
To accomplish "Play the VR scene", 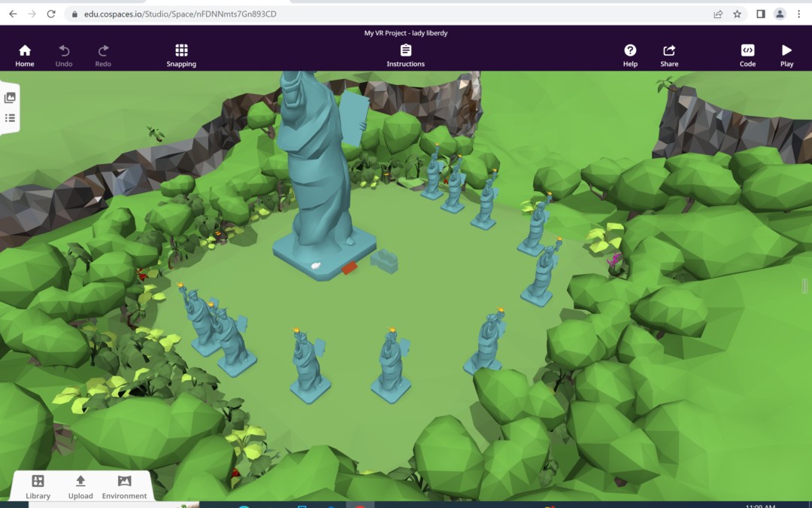I will [x=786, y=56].
